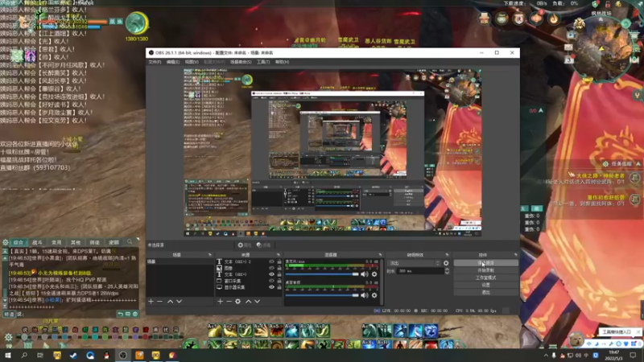This screenshot has height=362, width=644.
Task: Undock the Scene Transitions panel via header icon
Action: 447,255
